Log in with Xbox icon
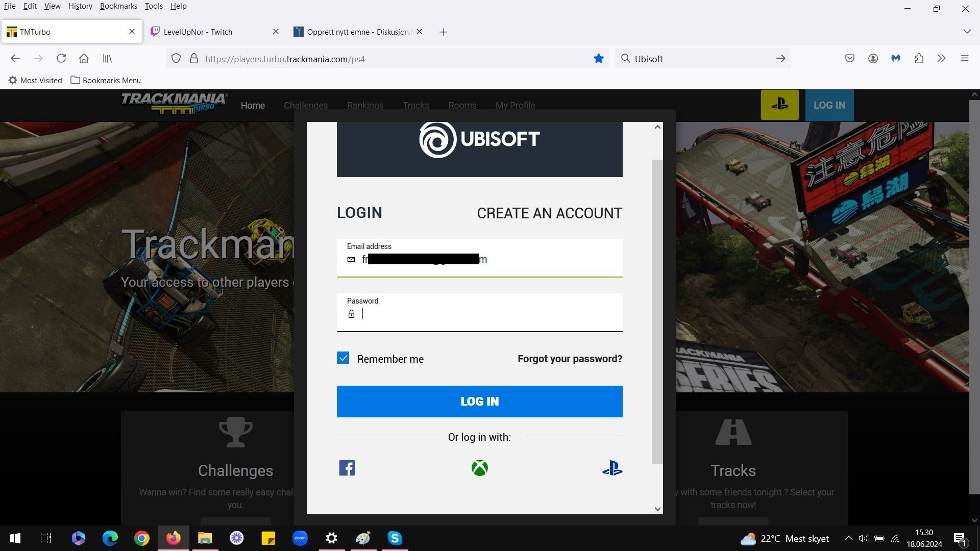Viewport: 980px width, 551px height. pyautogui.click(x=480, y=468)
